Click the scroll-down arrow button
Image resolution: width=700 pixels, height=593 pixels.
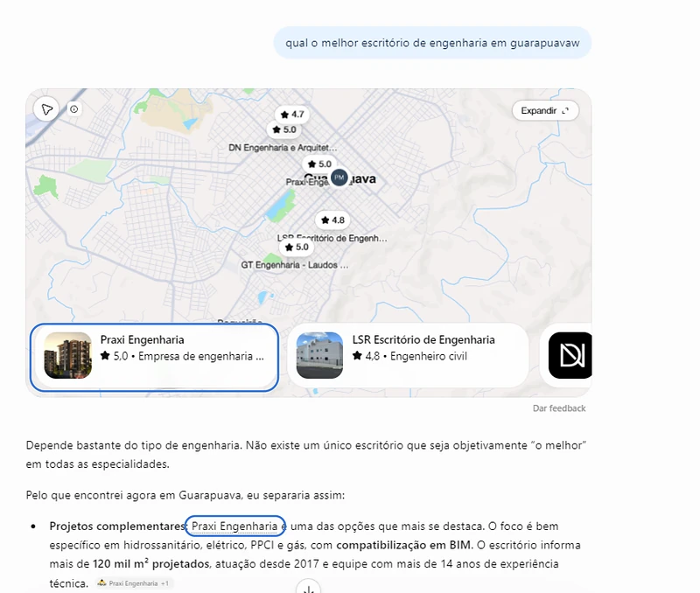point(308,588)
